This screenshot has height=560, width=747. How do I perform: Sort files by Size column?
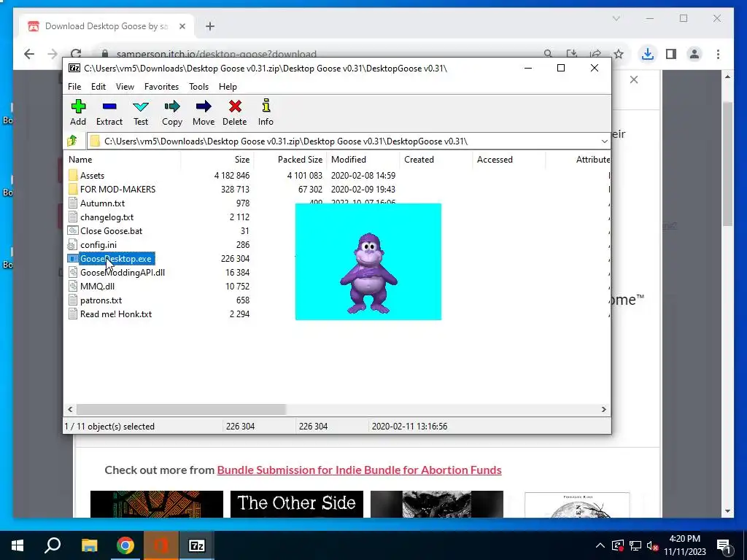[x=217, y=160]
